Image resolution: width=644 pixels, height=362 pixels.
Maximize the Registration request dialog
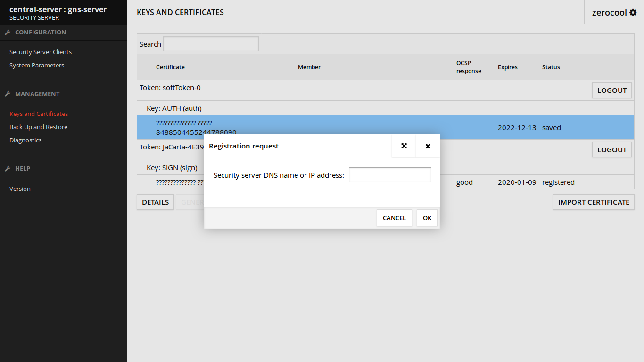click(x=404, y=146)
